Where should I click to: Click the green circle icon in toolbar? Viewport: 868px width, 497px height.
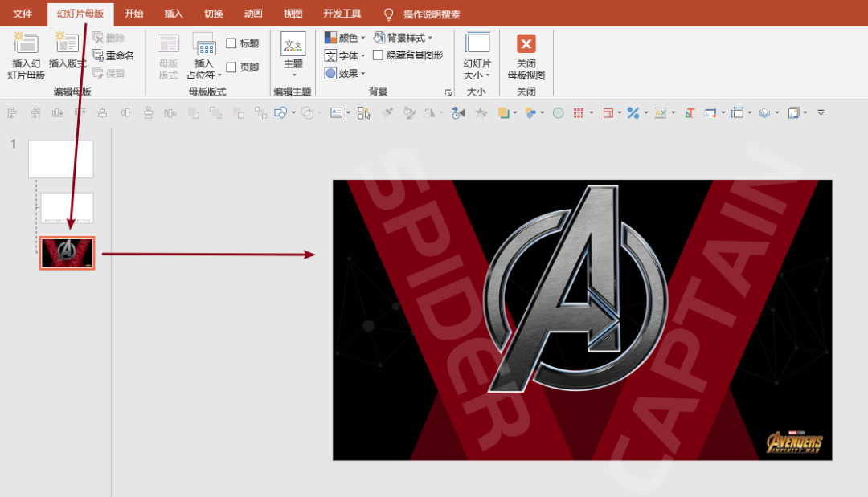tap(558, 112)
